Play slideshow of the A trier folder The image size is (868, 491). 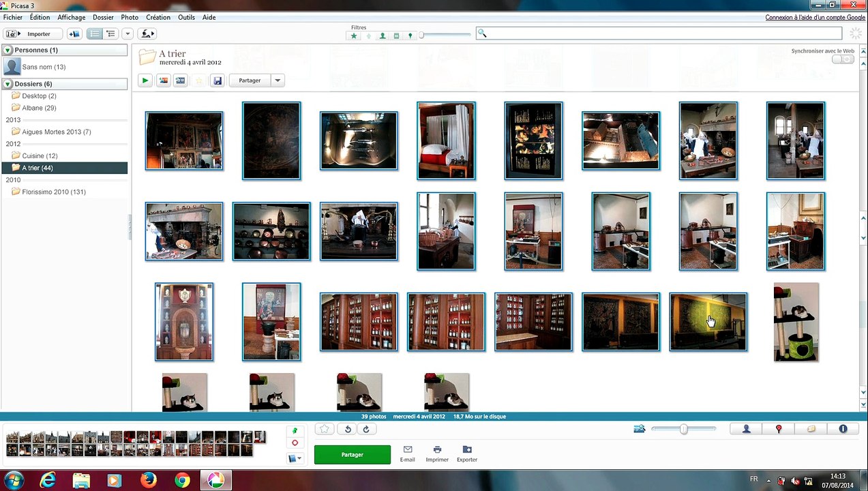click(145, 80)
